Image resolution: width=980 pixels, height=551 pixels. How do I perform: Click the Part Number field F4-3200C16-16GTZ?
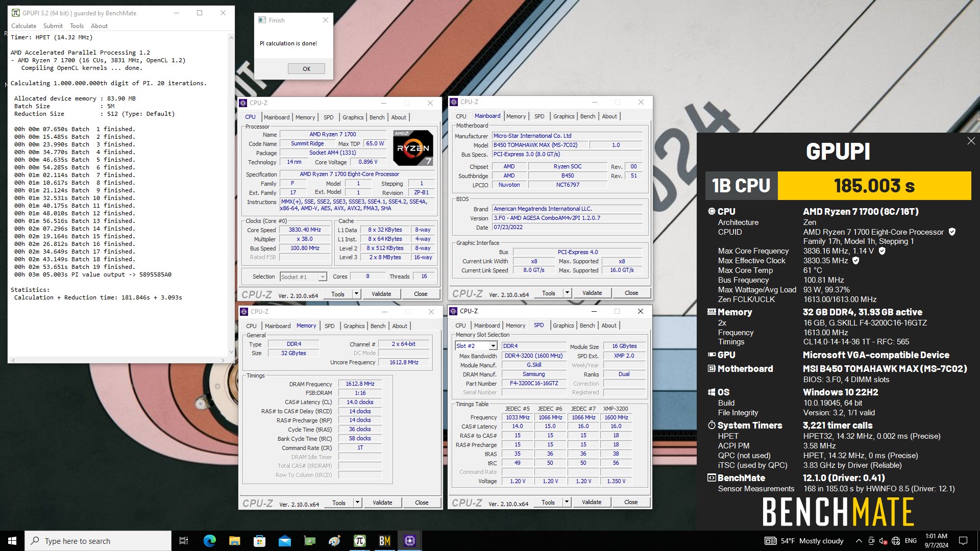click(534, 383)
